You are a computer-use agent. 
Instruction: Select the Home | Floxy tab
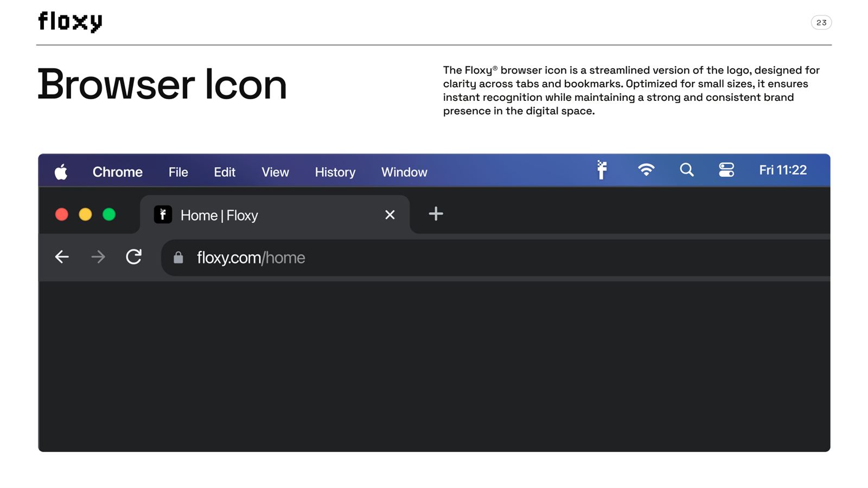(275, 215)
